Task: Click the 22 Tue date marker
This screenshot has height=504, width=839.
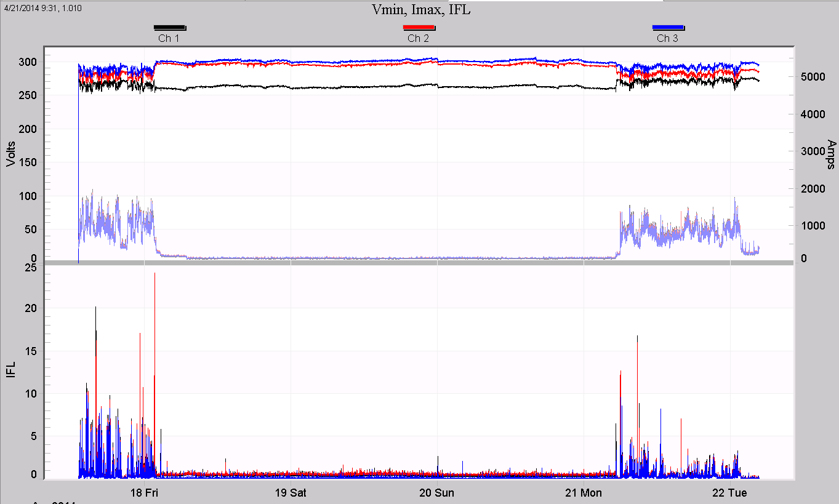Action: click(x=731, y=493)
